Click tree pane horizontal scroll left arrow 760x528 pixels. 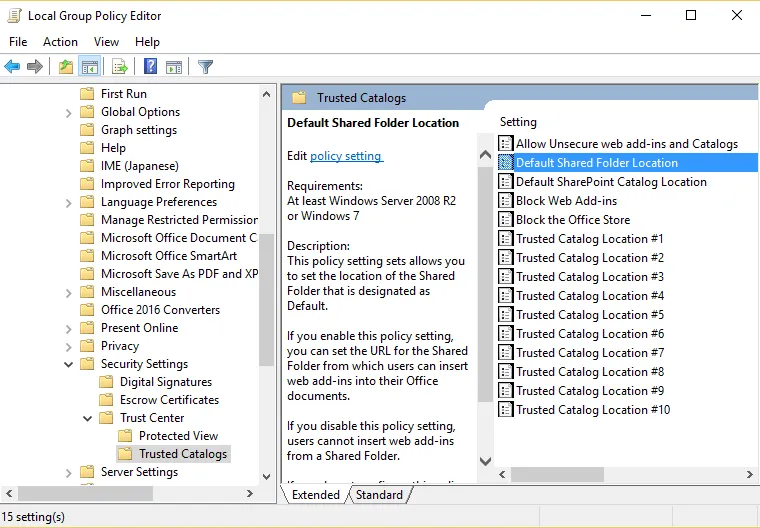9,494
